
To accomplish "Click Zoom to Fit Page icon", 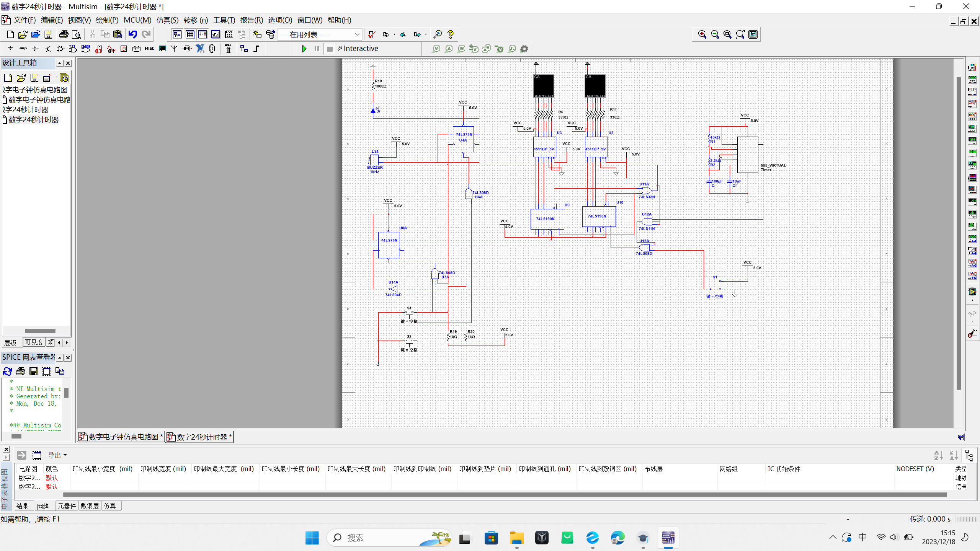I will (740, 34).
